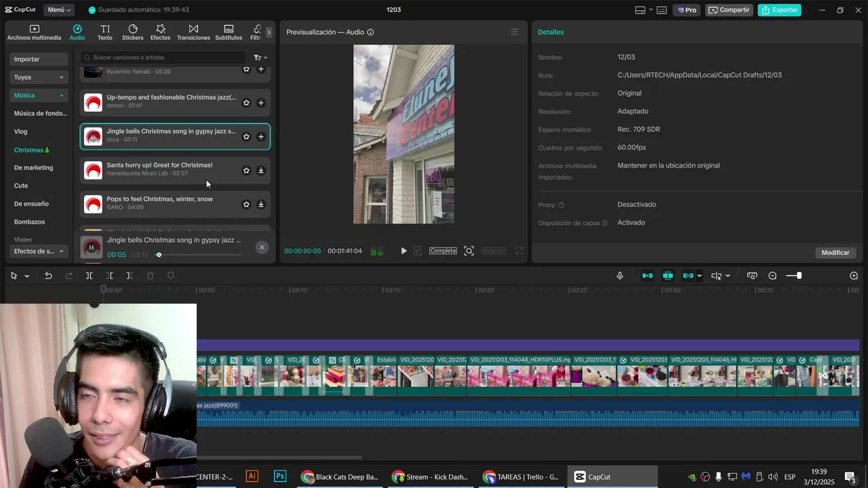Switch to TAREAS Trello window in taskbar
This screenshot has width=868, height=488.
click(x=521, y=476)
